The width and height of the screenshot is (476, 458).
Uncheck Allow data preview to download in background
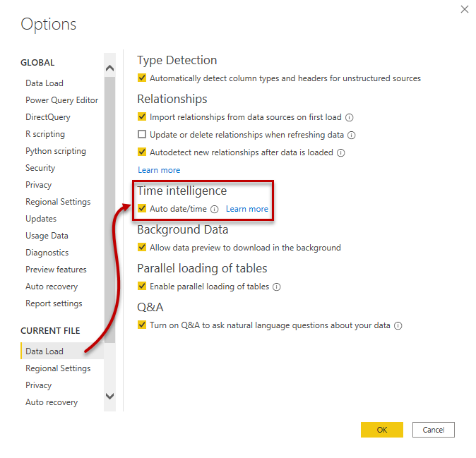(x=142, y=248)
